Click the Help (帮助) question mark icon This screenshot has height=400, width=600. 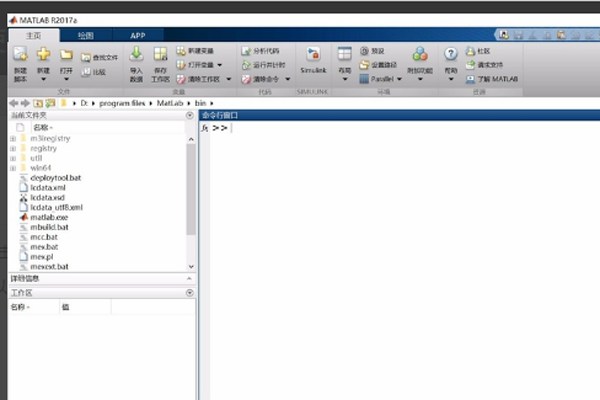tap(451, 54)
